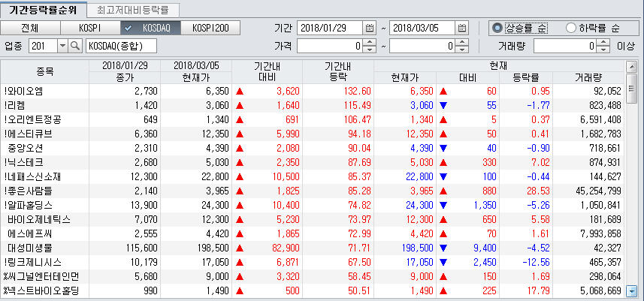644x301 pixels.
Task: Select stock row !링크제니시스
Action: pos(312,262)
